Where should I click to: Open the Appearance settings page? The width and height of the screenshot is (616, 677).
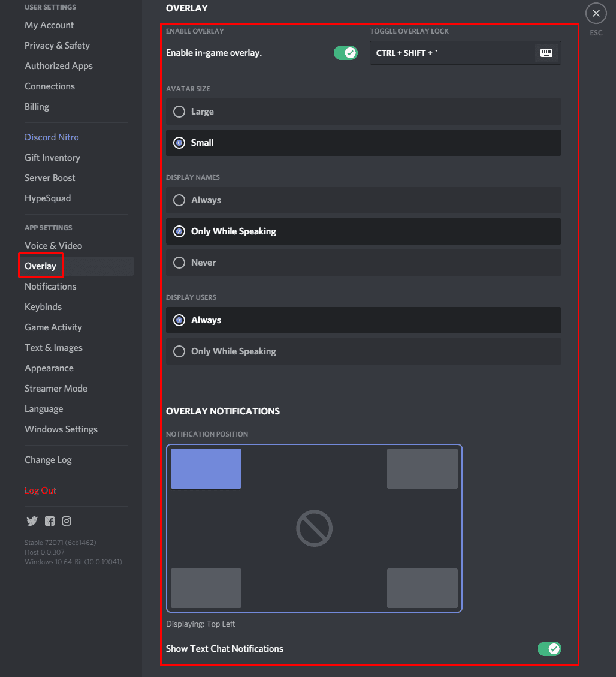point(49,368)
